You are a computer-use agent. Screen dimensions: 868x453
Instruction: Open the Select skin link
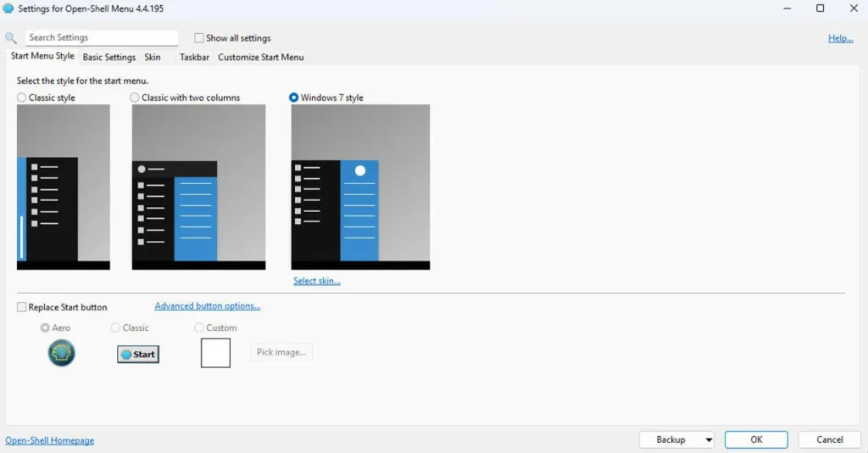(x=316, y=281)
